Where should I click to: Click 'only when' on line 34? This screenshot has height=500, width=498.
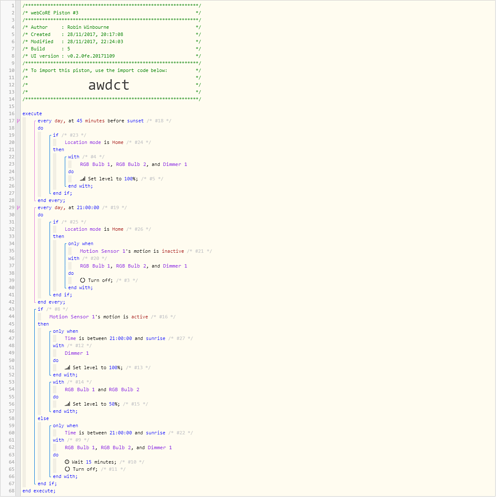(x=81, y=244)
